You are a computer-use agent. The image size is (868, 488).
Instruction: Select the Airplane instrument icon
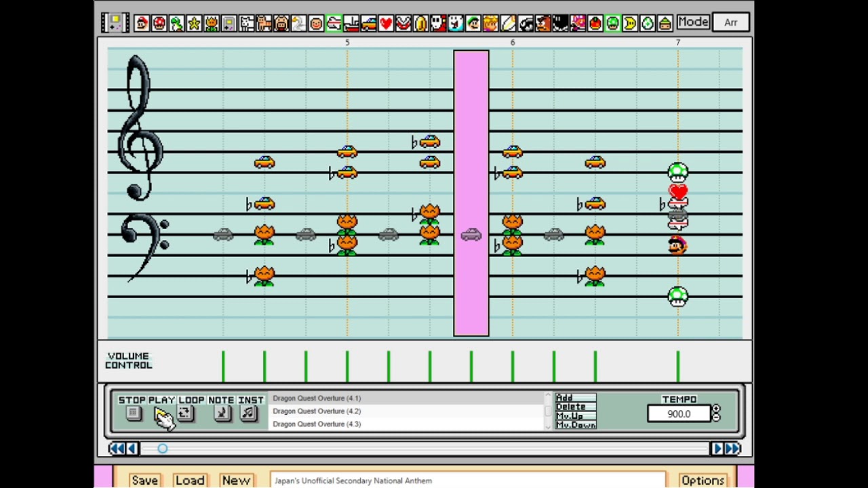tap(334, 24)
